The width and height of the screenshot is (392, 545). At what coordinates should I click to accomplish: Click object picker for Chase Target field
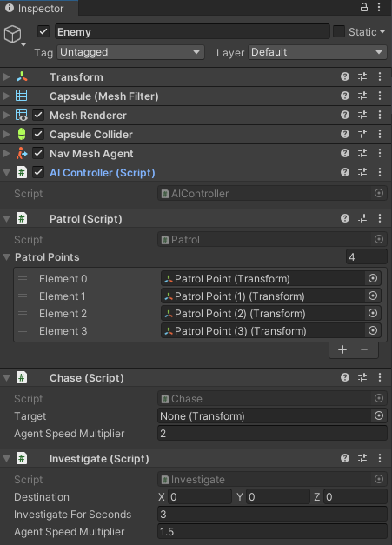pos(379,415)
